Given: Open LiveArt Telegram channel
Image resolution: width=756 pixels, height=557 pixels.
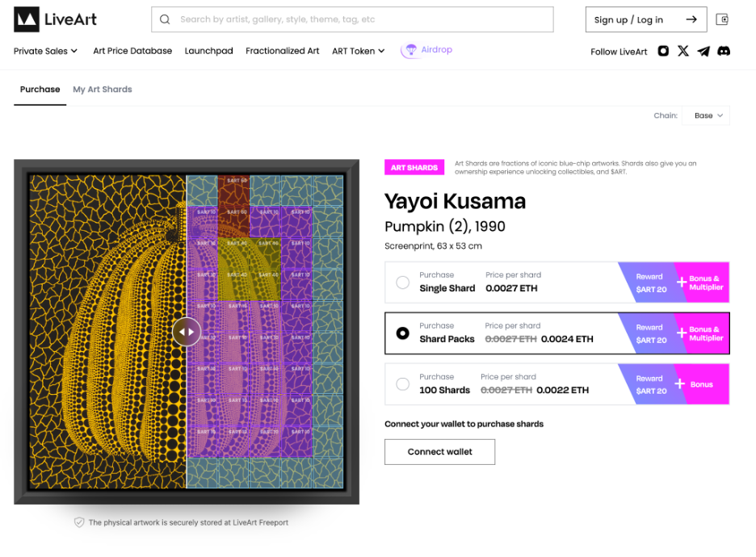Looking at the screenshot, I should [x=703, y=51].
